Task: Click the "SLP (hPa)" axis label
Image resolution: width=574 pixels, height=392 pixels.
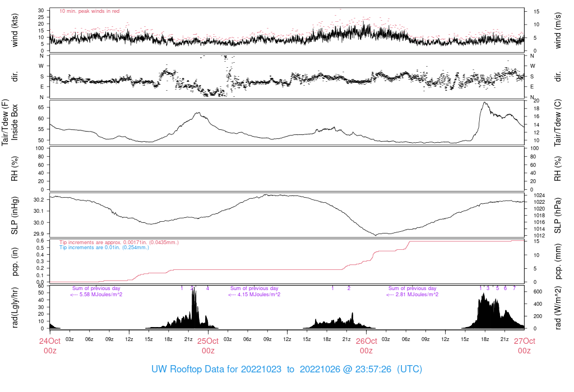Action: (x=558, y=216)
